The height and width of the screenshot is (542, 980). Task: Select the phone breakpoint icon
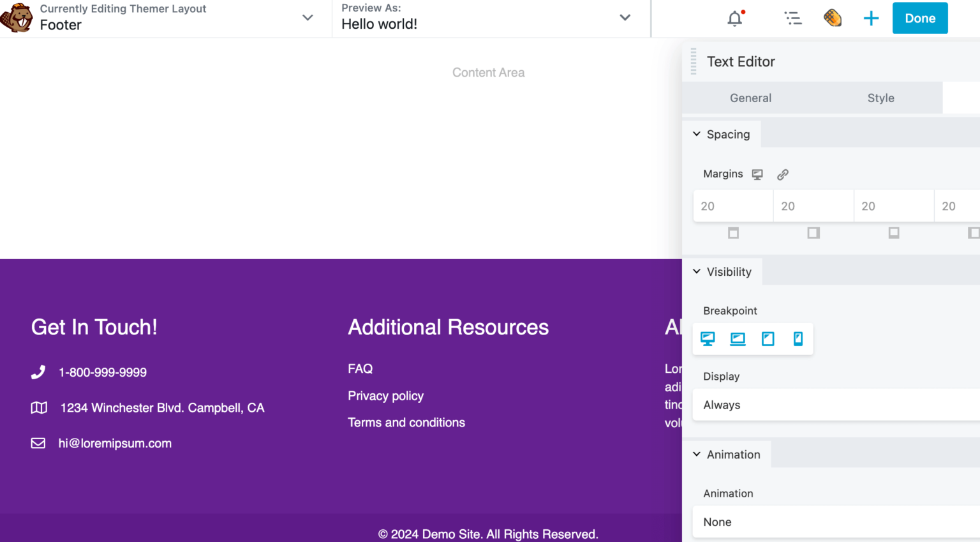(798, 339)
